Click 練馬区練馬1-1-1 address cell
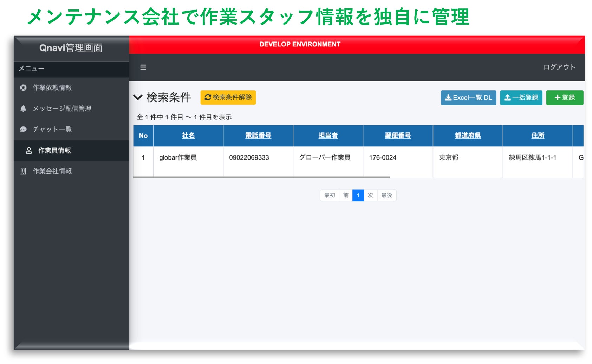Image resolution: width=592 pixels, height=364 pixels. point(538,162)
